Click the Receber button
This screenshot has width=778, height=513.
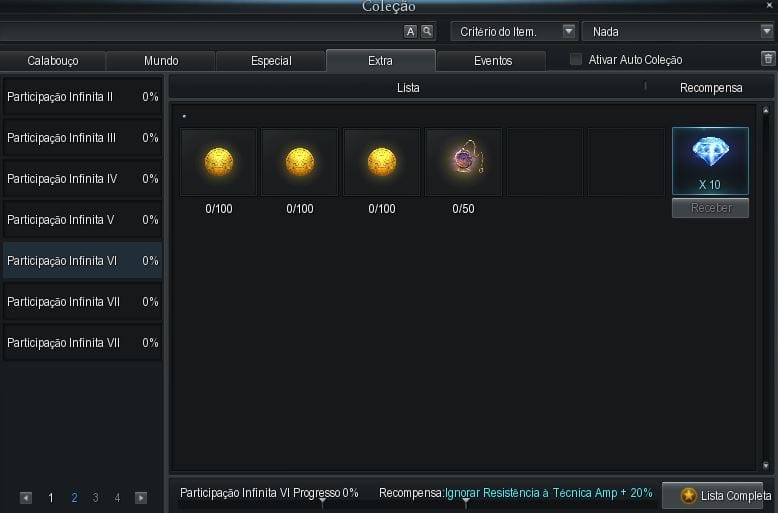pos(711,208)
